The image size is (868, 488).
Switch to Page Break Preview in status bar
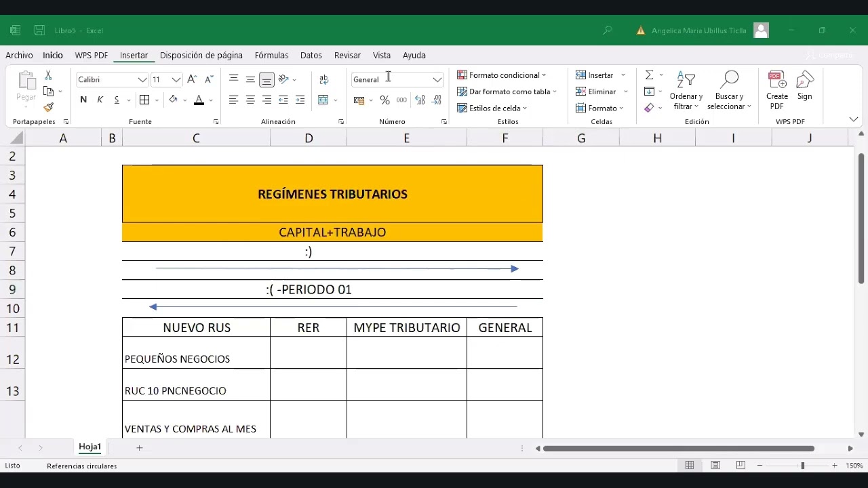click(741, 466)
